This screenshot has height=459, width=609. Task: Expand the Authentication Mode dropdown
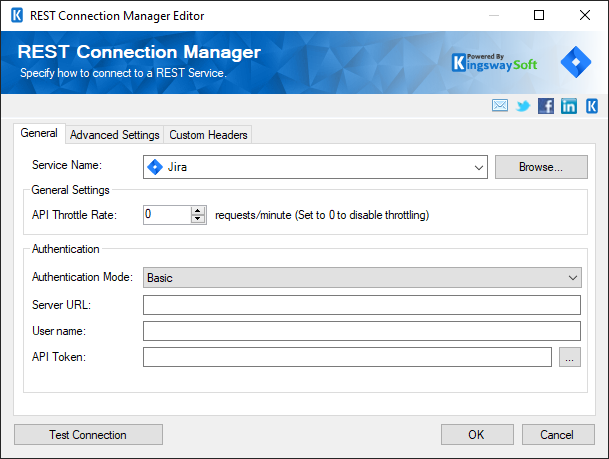pos(572,278)
